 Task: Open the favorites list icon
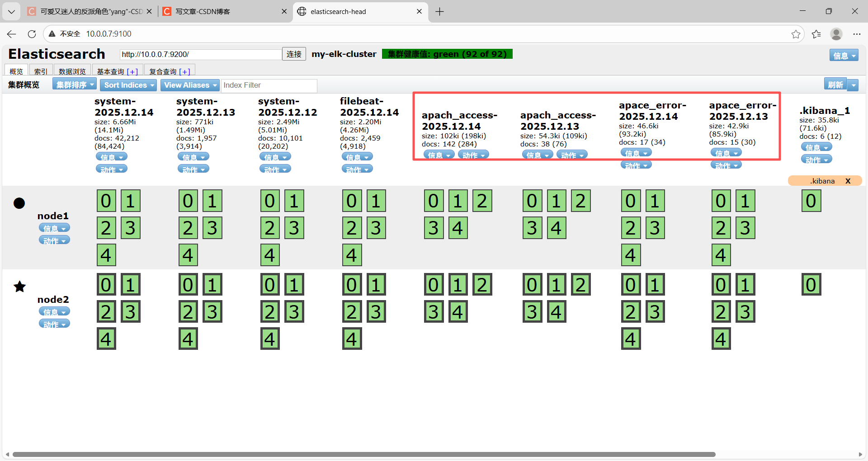[816, 34]
